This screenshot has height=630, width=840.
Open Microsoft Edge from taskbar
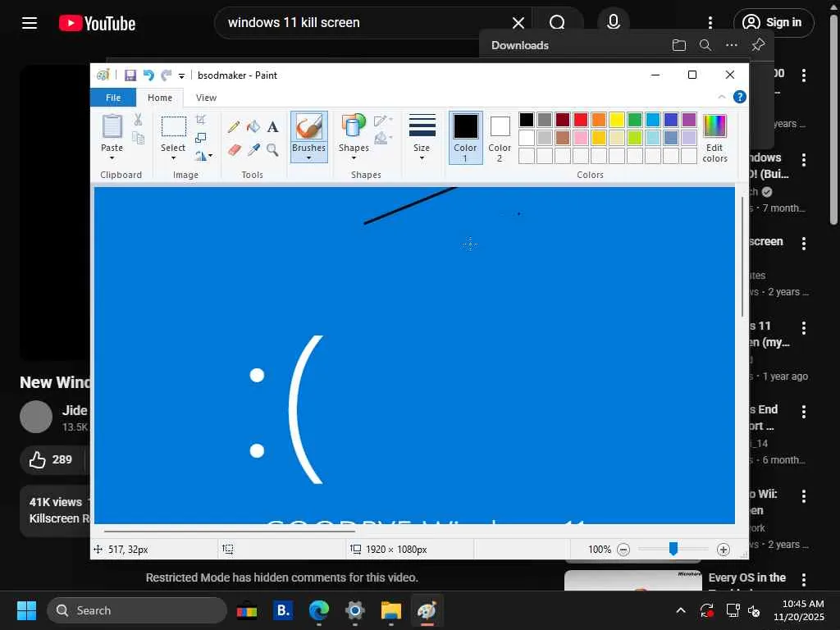[x=319, y=610]
